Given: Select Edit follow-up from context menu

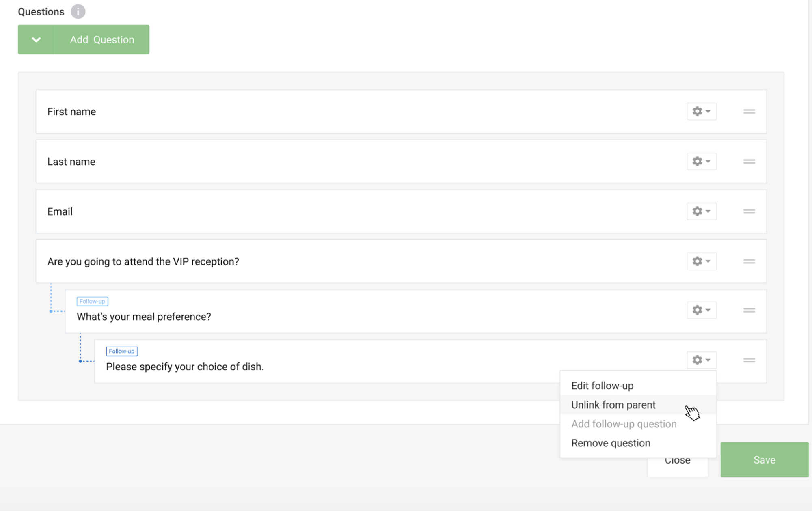Looking at the screenshot, I should 602,386.
